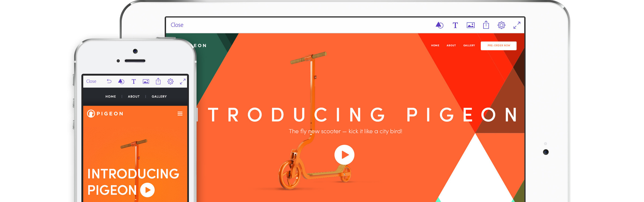Click the undo arrow in phone toolbar
Viewport: 644px width, 202px height.
click(109, 81)
